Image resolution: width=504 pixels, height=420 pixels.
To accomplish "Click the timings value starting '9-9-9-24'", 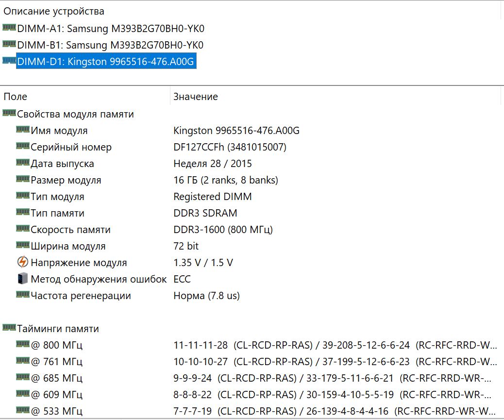I will 332,378.
